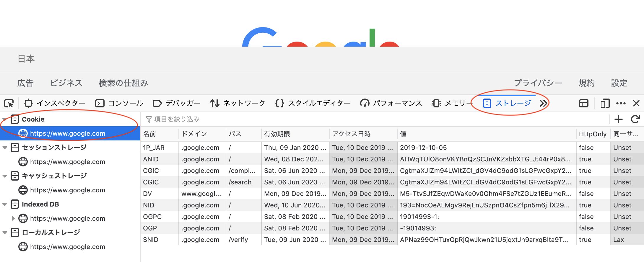Expand google.com under Indexed DB
This screenshot has width=644, height=262.
[13, 218]
